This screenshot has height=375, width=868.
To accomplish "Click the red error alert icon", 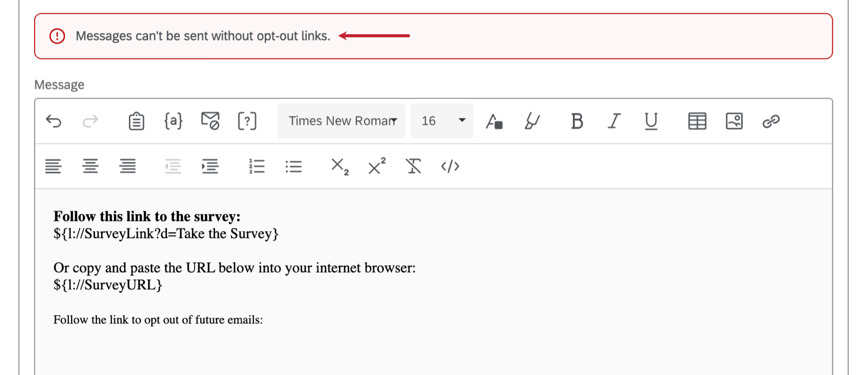I will 57,36.
